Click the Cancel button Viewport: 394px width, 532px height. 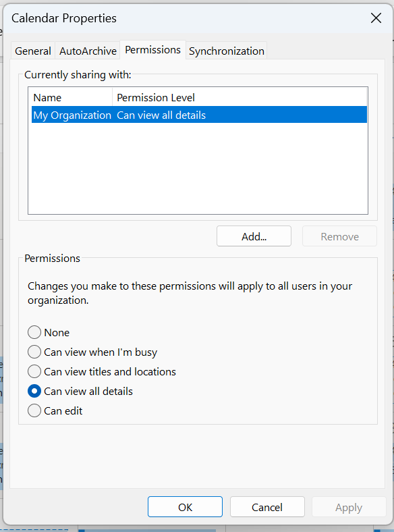[x=267, y=507]
